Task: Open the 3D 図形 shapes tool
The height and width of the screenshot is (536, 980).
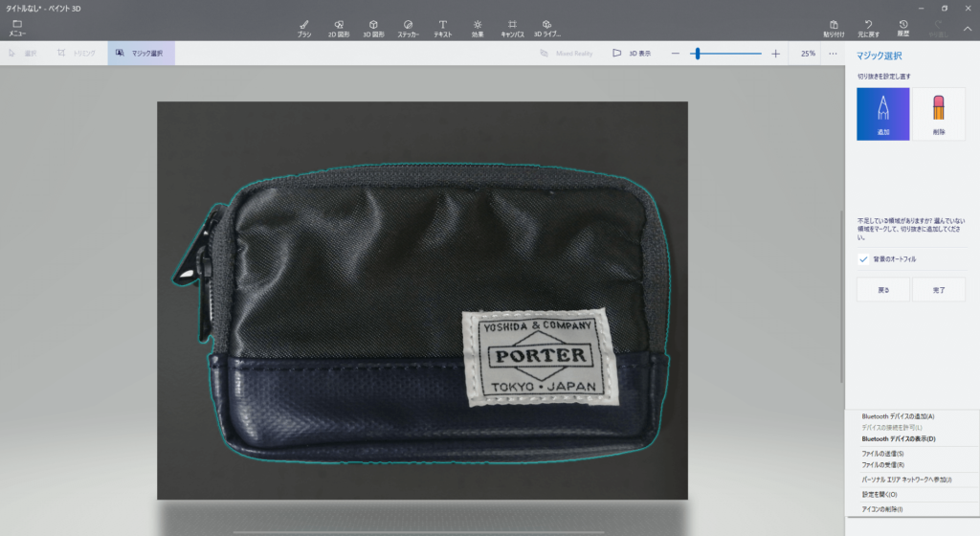Action: tap(374, 29)
